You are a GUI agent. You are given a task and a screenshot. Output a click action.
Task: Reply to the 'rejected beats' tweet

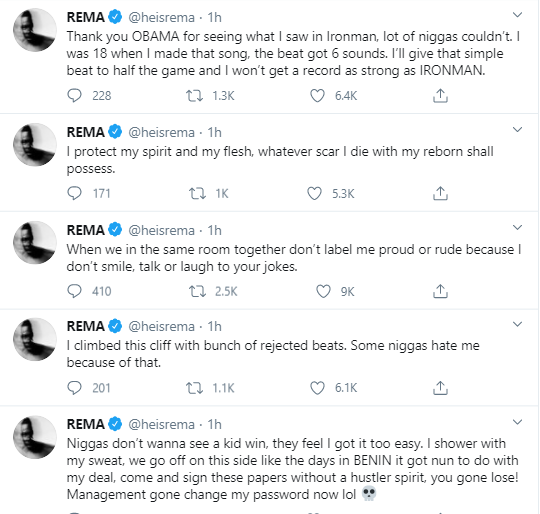74,388
